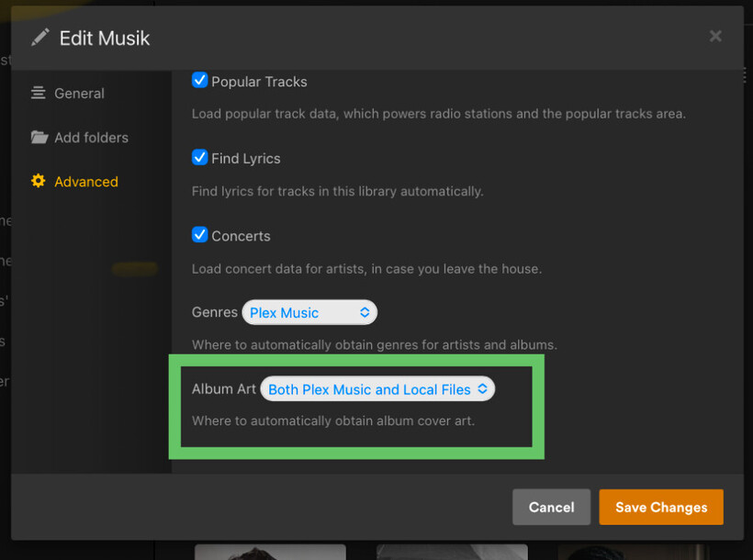This screenshot has height=560, width=753.
Task: Switch to the General section label
Action: coord(79,93)
